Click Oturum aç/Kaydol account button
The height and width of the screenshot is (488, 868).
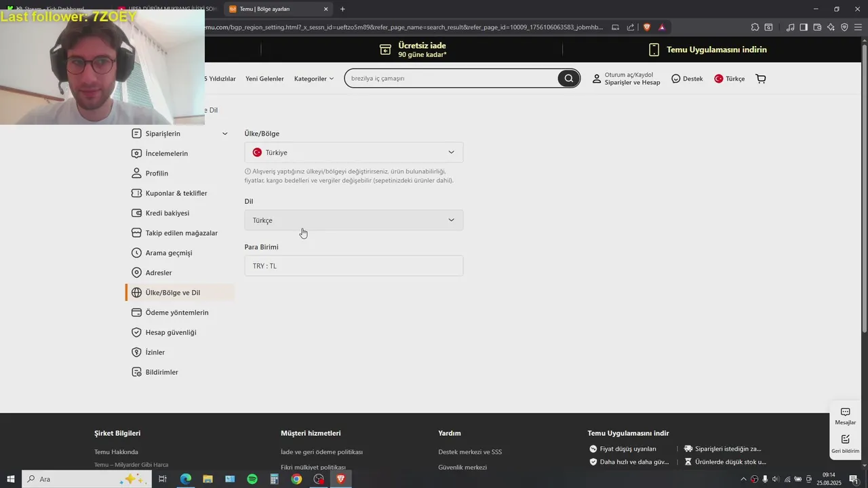tap(626, 79)
